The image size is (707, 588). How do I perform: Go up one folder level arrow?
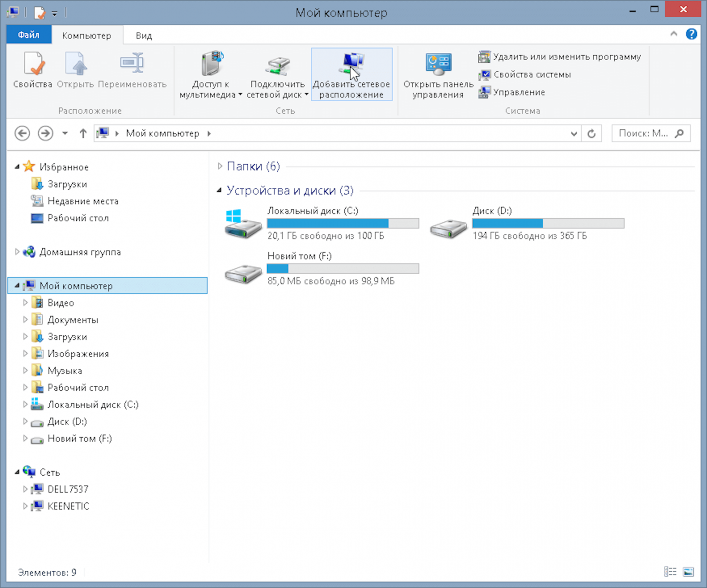click(x=83, y=133)
